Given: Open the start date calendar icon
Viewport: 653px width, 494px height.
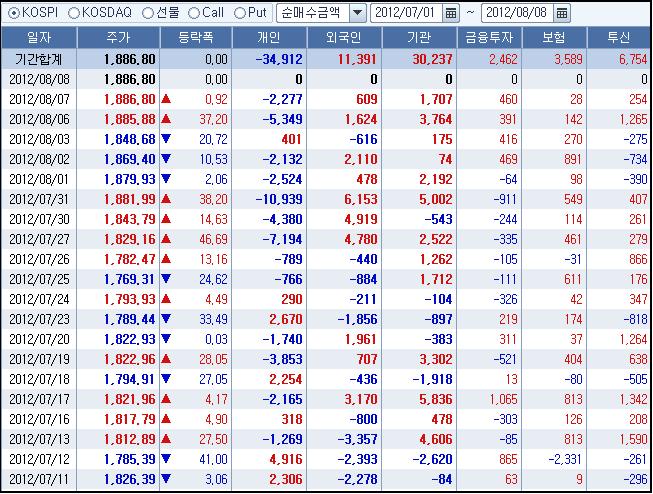Looking at the screenshot, I should (x=451, y=13).
